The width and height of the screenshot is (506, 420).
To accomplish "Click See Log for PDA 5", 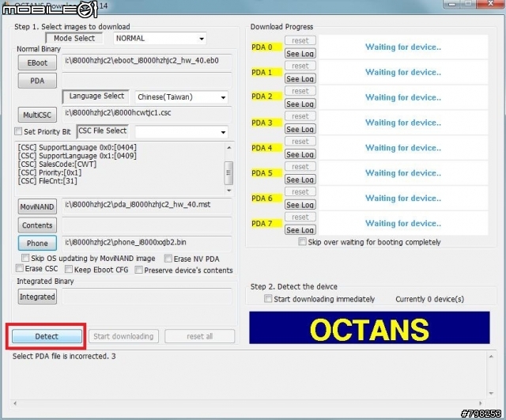I will (300, 180).
